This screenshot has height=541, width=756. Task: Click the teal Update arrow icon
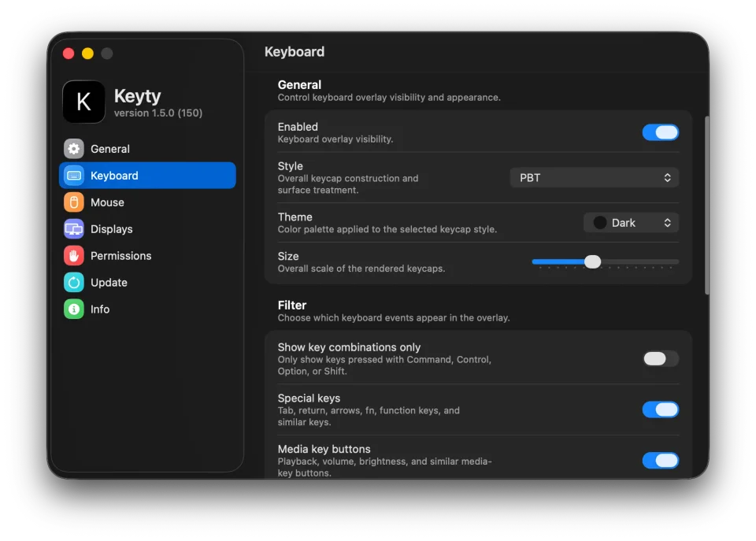pos(74,283)
